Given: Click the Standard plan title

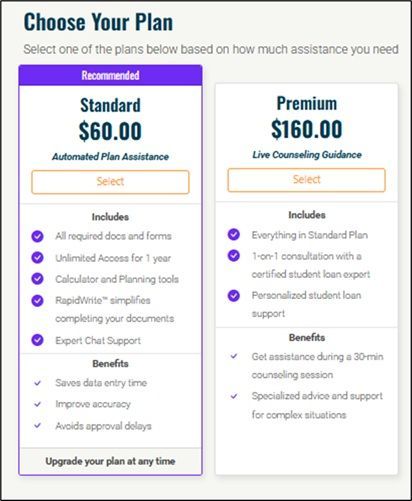Looking at the screenshot, I should 110,105.
